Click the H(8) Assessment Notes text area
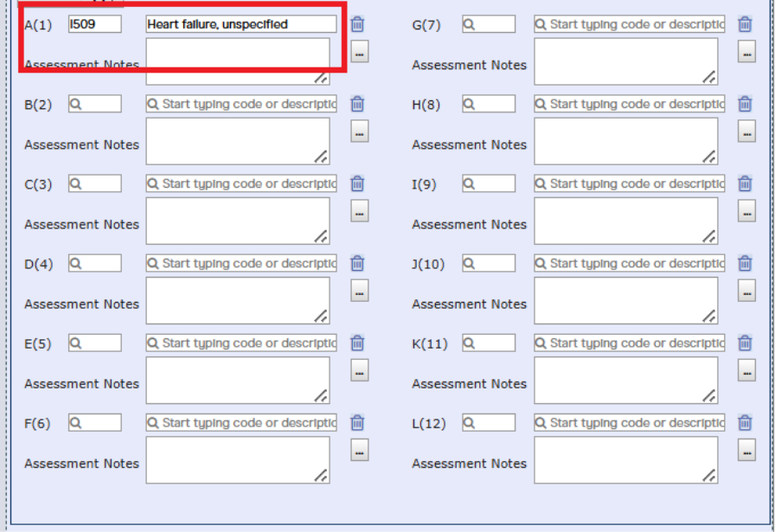The height and width of the screenshot is (532, 781). 626,141
